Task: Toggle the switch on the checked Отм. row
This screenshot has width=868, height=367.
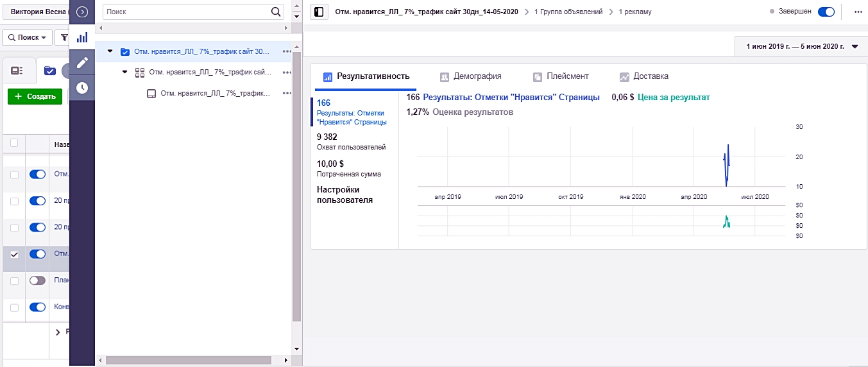Action: 38,253
